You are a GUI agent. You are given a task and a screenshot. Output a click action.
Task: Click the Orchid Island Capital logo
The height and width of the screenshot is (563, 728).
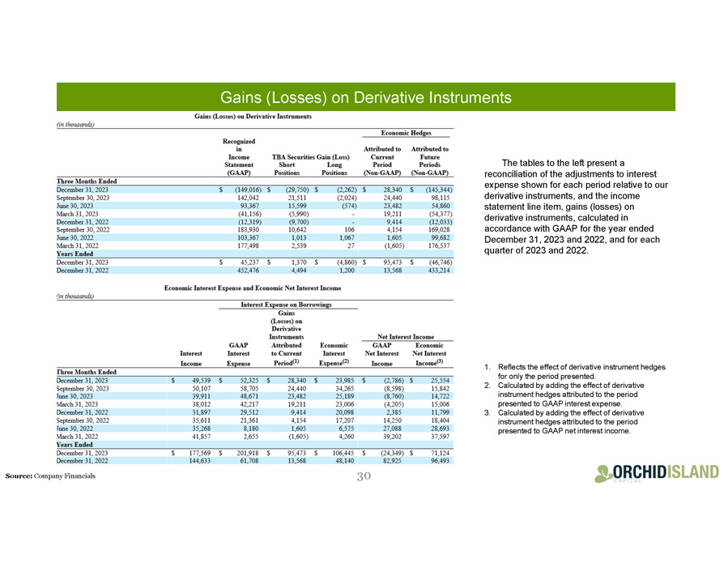(656, 472)
